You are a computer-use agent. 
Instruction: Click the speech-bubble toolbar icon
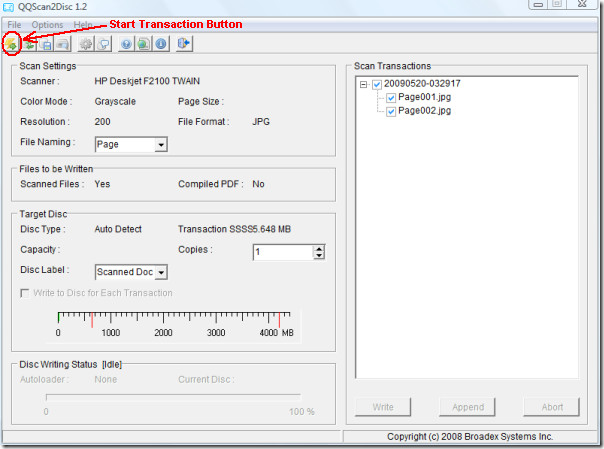pos(104,44)
